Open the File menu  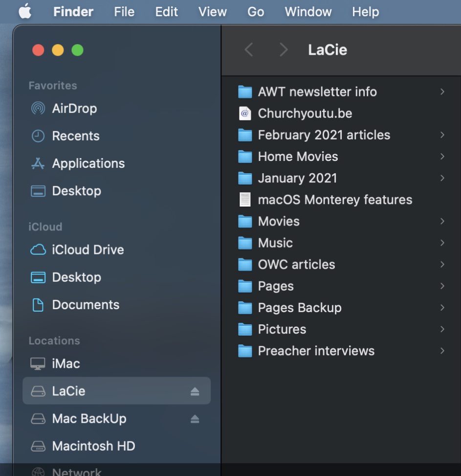click(124, 12)
